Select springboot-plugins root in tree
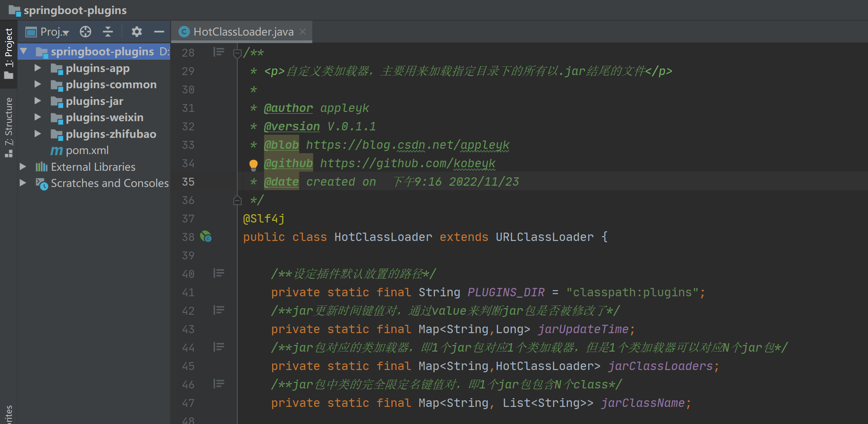 pos(102,52)
